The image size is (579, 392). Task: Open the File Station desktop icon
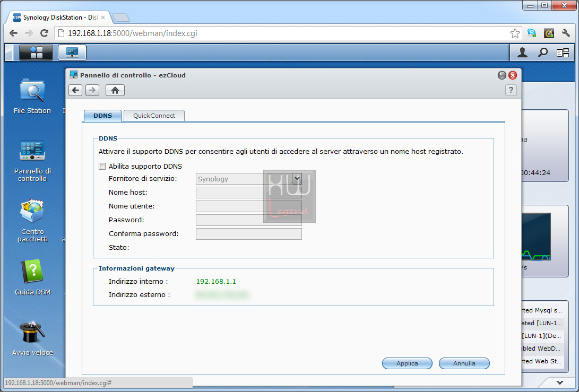click(x=32, y=96)
